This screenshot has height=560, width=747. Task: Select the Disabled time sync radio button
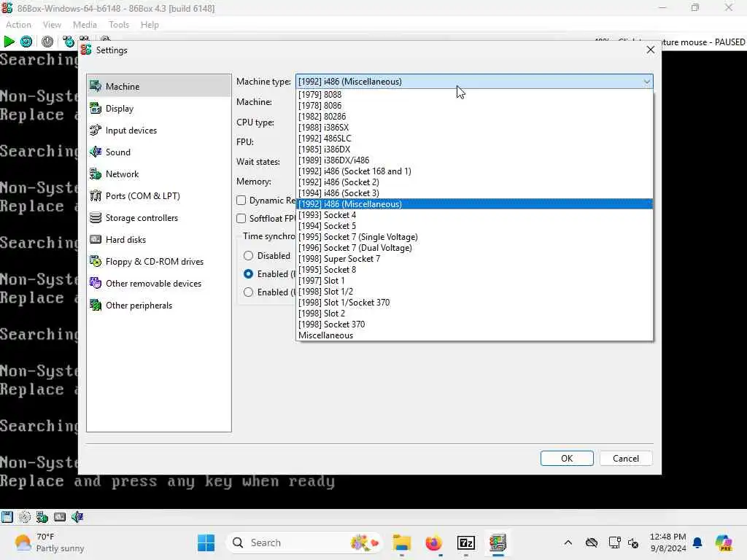(248, 256)
